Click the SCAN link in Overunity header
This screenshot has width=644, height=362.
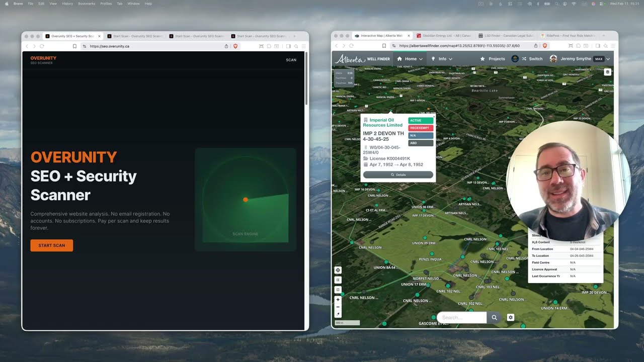pyautogui.click(x=291, y=60)
